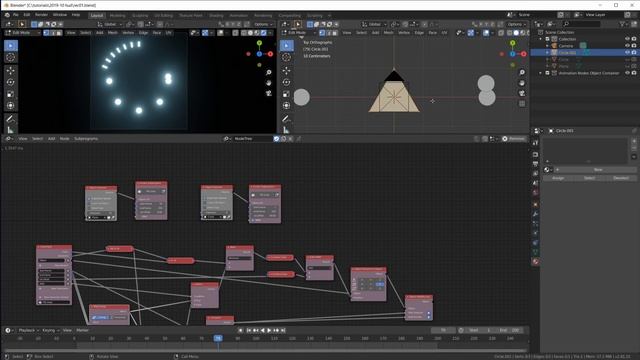Toggle snapping magnet in left viewport

140,24
